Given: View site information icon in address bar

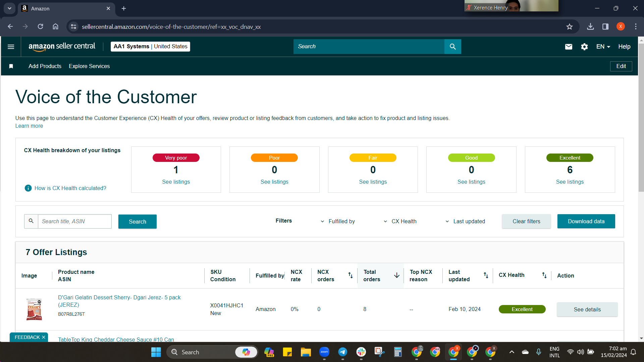Looking at the screenshot, I should (73, 26).
